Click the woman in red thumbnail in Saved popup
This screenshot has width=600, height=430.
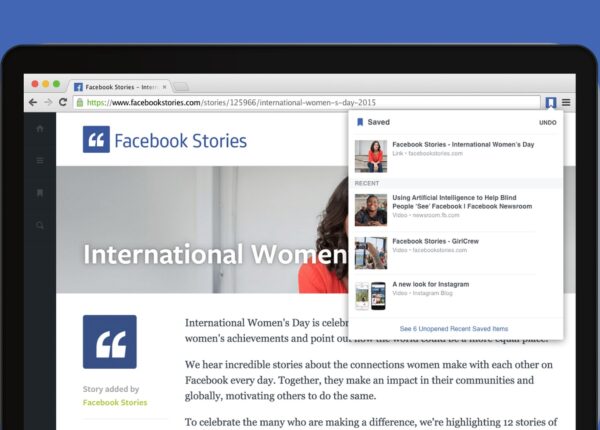click(371, 156)
